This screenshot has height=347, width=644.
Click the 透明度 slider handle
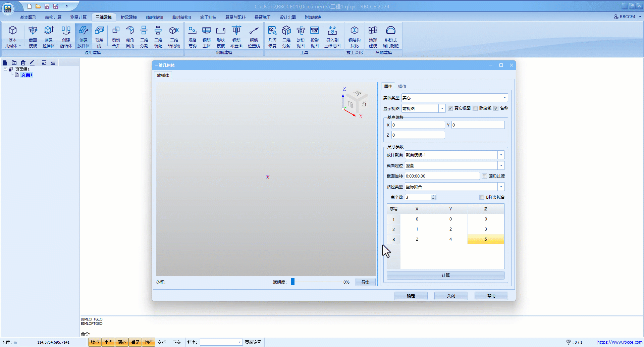(x=293, y=282)
